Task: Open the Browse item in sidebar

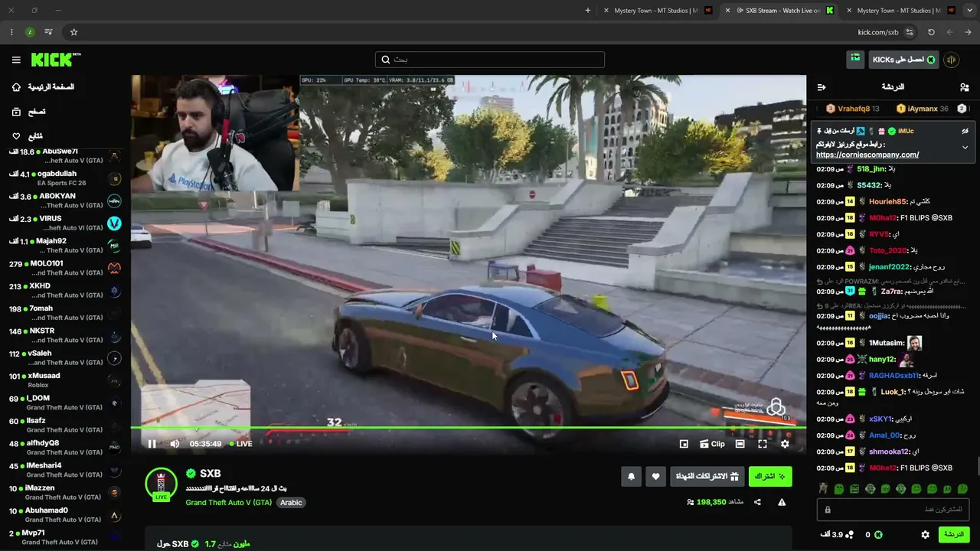Action: [x=29, y=112]
